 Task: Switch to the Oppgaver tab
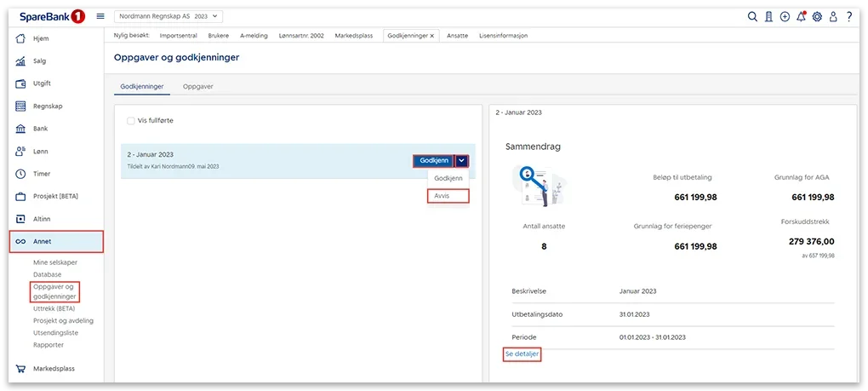coord(197,87)
